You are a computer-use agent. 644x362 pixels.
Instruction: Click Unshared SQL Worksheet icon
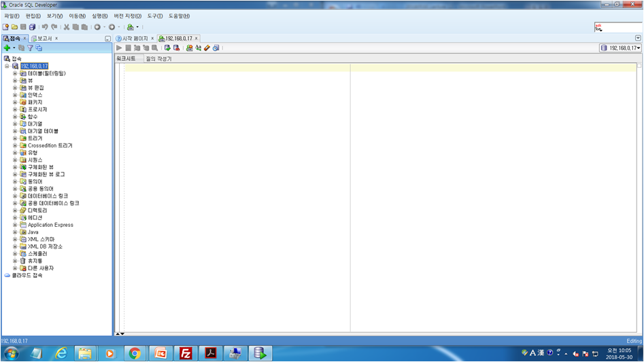click(x=189, y=48)
